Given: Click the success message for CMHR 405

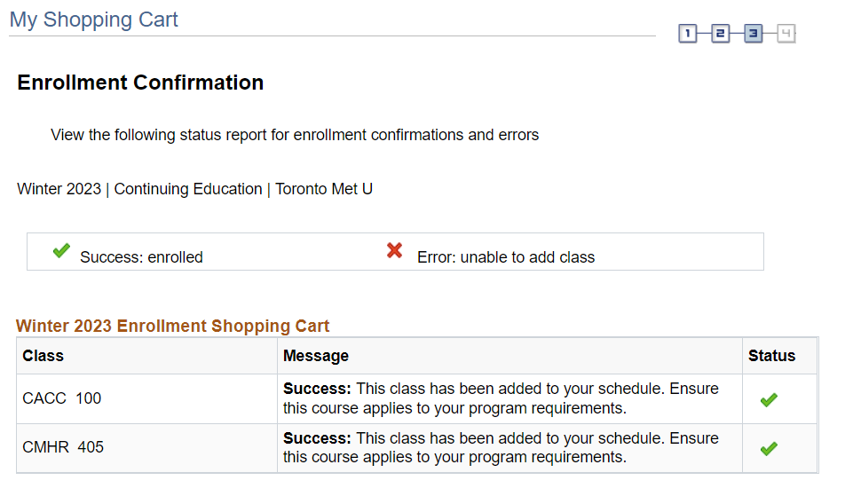Looking at the screenshot, I should point(501,447).
